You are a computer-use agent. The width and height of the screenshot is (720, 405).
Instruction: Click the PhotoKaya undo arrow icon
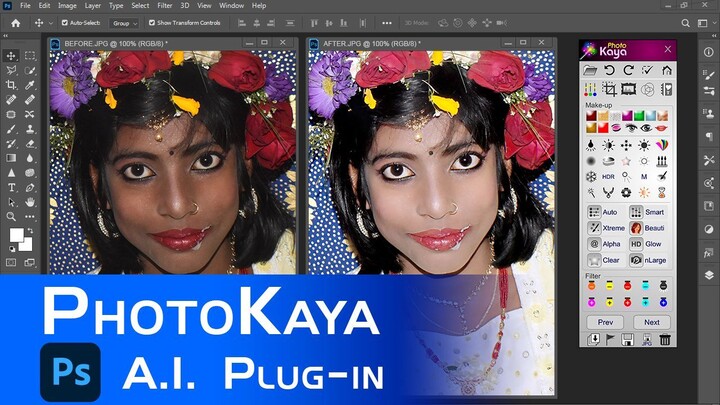[609, 70]
